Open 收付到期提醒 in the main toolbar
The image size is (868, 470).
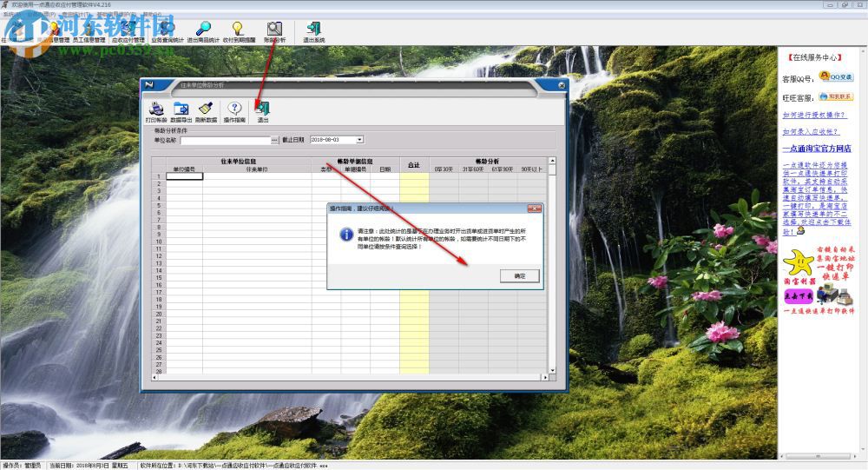[239, 33]
